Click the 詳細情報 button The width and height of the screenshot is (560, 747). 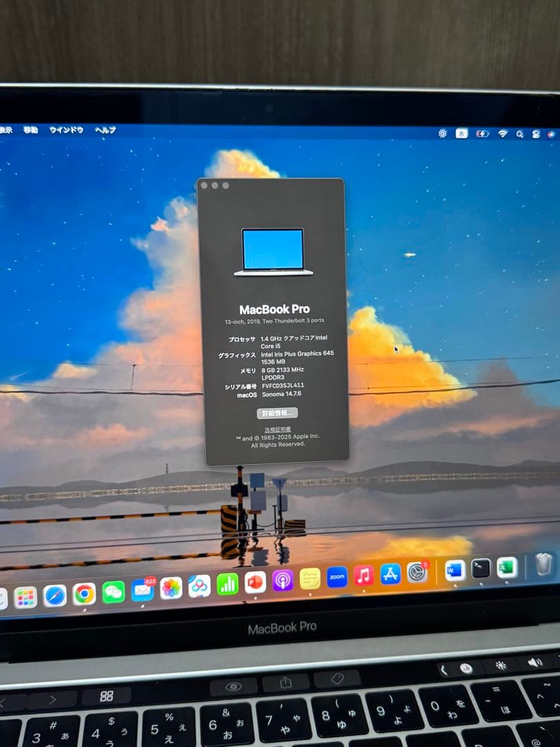tap(278, 413)
